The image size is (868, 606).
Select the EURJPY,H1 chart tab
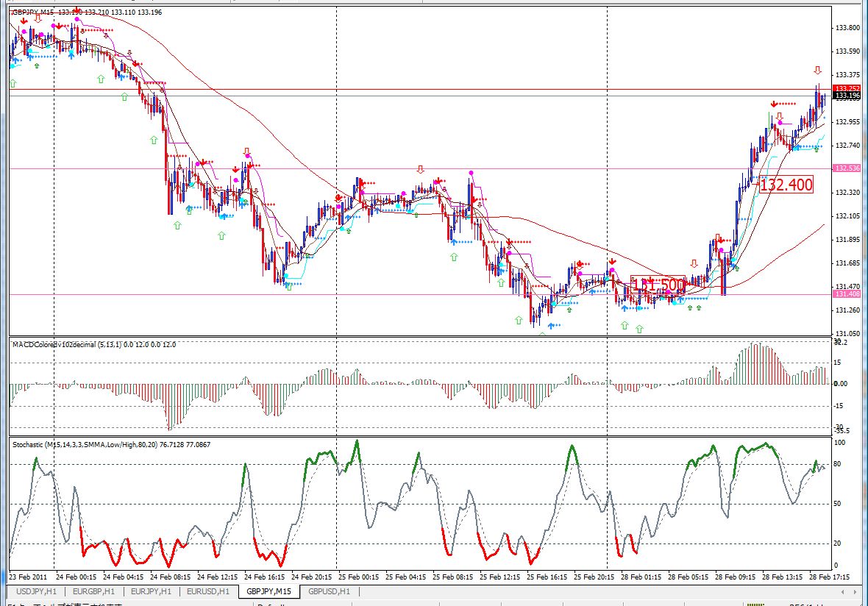point(151,591)
